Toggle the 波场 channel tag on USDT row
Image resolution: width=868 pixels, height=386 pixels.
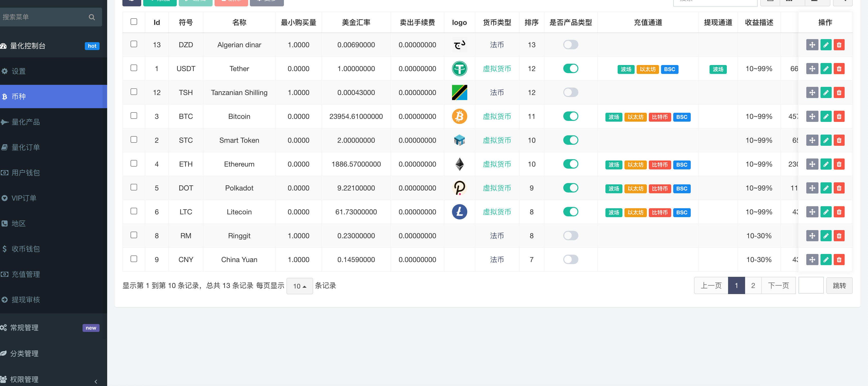click(626, 69)
